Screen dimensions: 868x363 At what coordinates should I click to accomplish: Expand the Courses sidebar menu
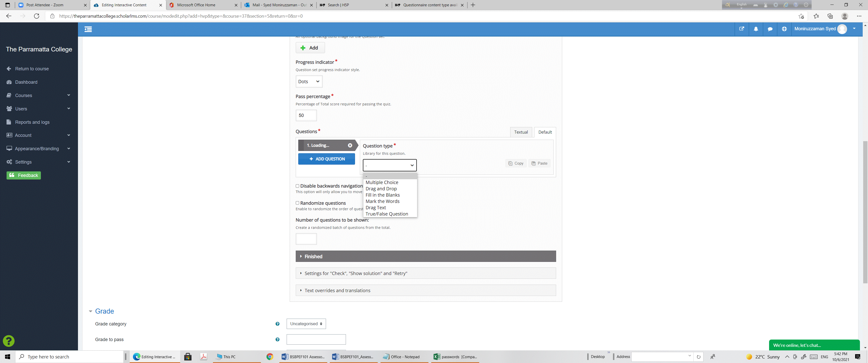[39, 95]
